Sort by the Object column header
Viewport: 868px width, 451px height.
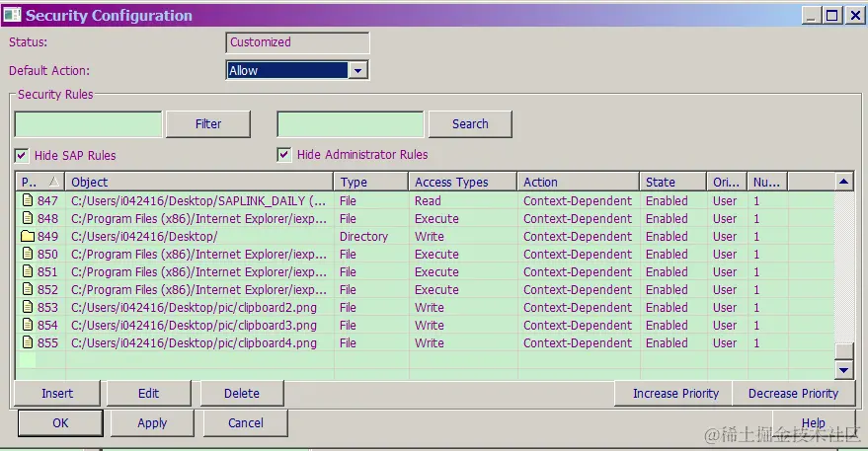[199, 182]
